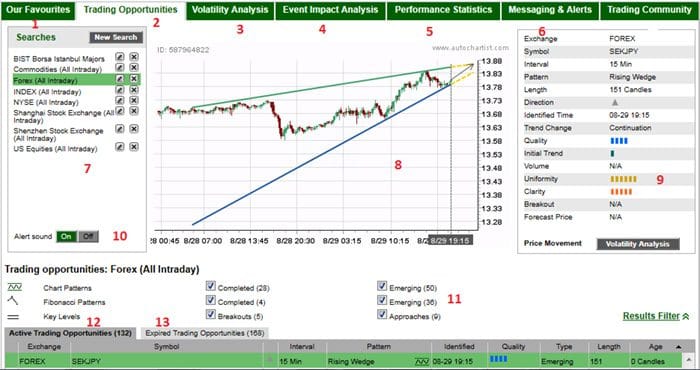Click the New Search button
This screenshot has height=370, width=700.
click(116, 37)
